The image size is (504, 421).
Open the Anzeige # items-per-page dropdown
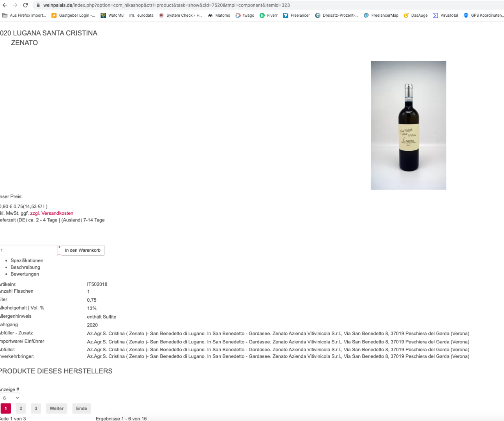tap(10, 398)
